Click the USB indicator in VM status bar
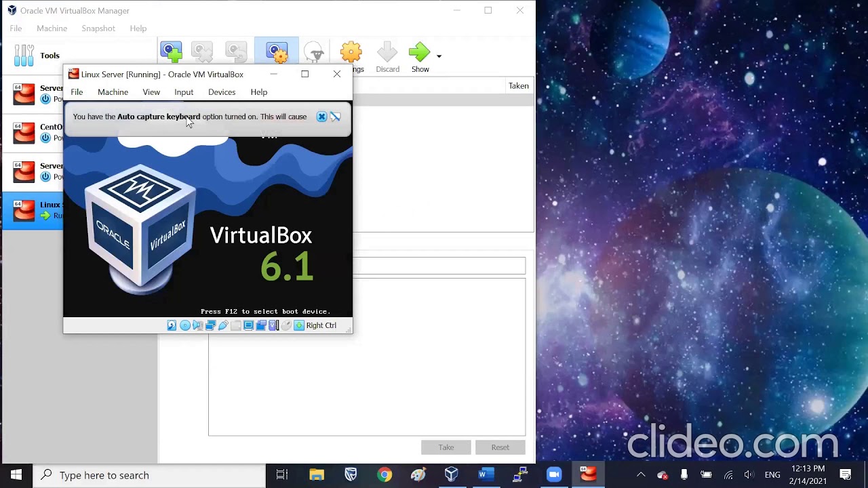The width and height of the screenshot is (868, 488). coord(223,325)
